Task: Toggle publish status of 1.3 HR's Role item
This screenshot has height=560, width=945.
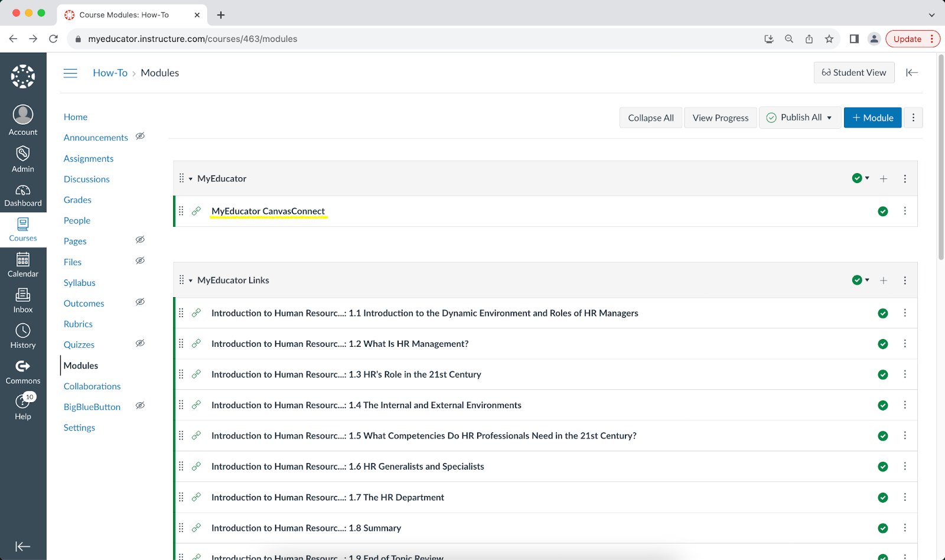Action: point(883,375)
